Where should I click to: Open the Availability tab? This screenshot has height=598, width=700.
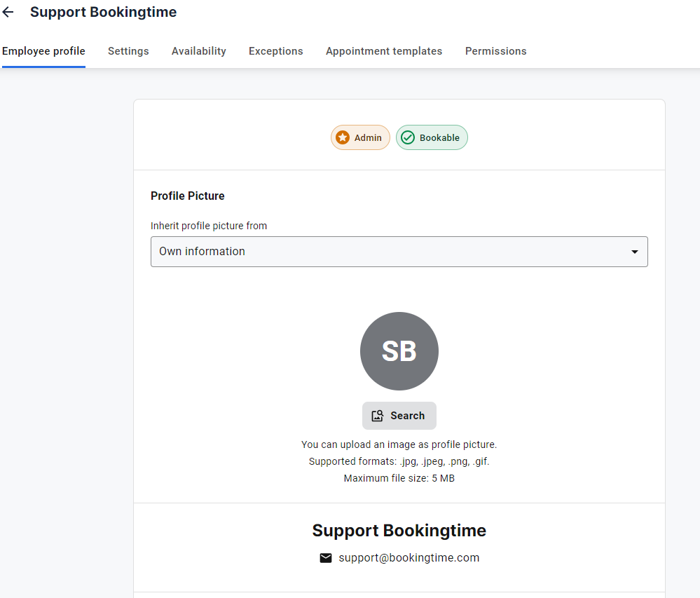(199, 51)
